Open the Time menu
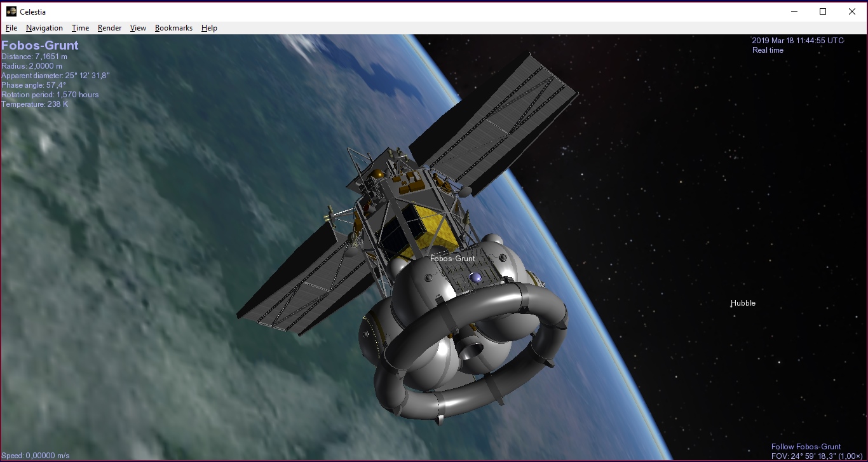This screenshot has width=868, height=462. (x=80, y=28)
